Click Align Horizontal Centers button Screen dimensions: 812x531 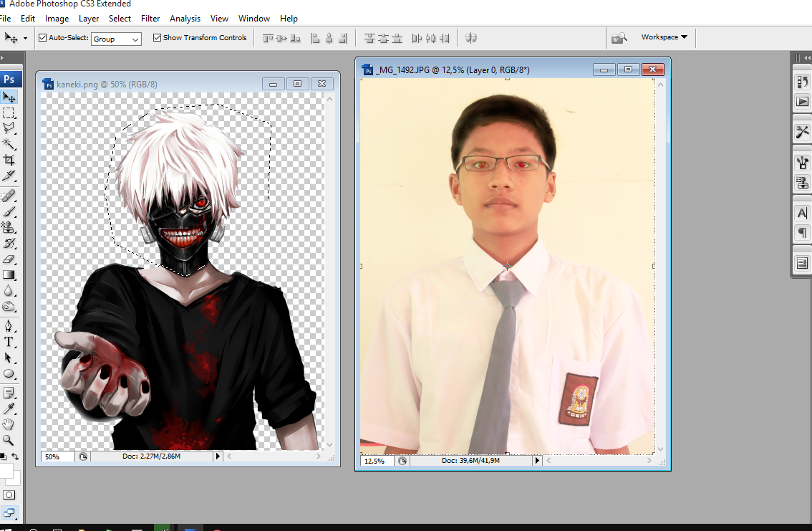(x=329, y=38)
